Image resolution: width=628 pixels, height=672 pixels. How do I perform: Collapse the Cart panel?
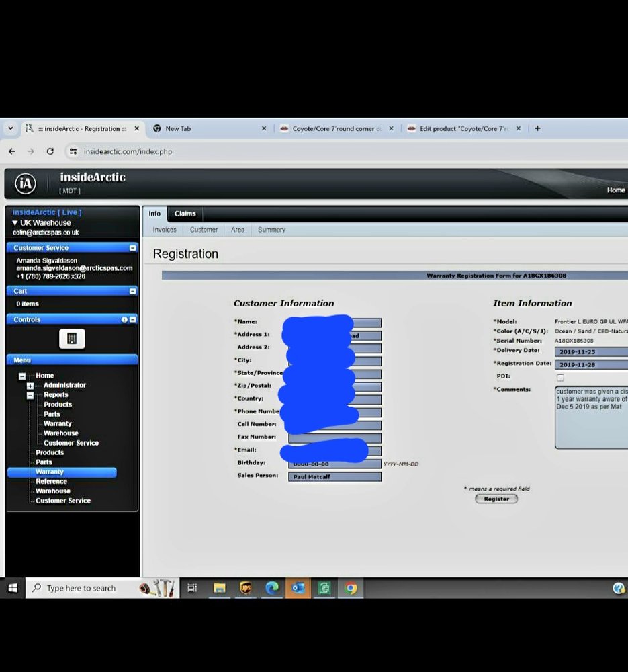click(132, 291)
